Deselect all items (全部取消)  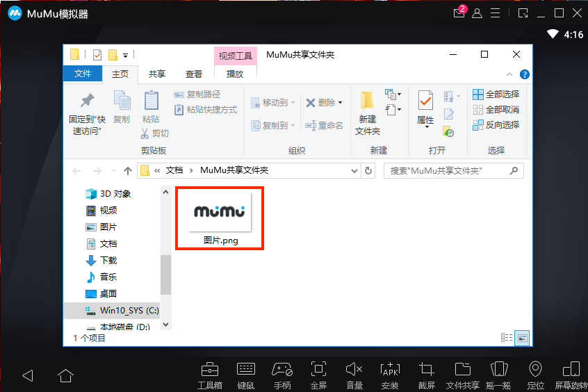(x=496, y=110)
